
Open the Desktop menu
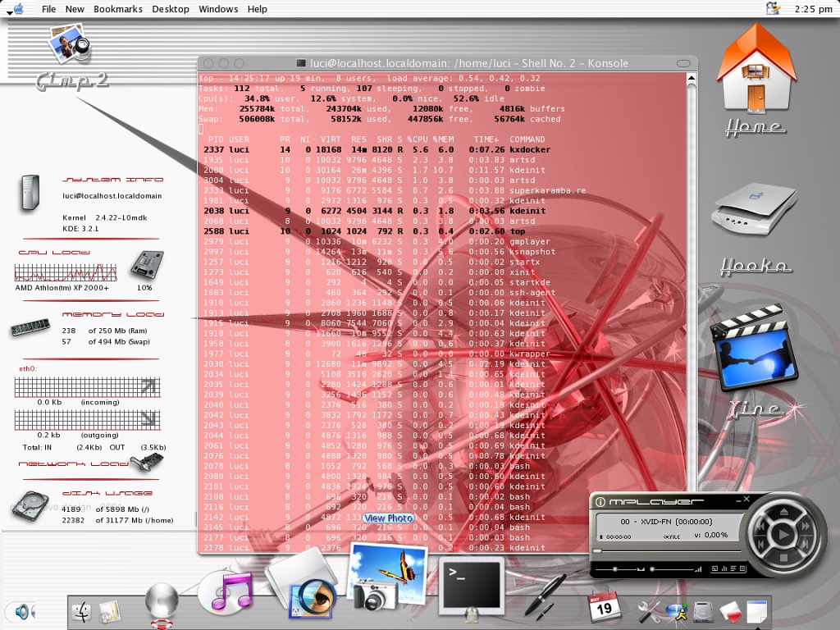point(171,8)
